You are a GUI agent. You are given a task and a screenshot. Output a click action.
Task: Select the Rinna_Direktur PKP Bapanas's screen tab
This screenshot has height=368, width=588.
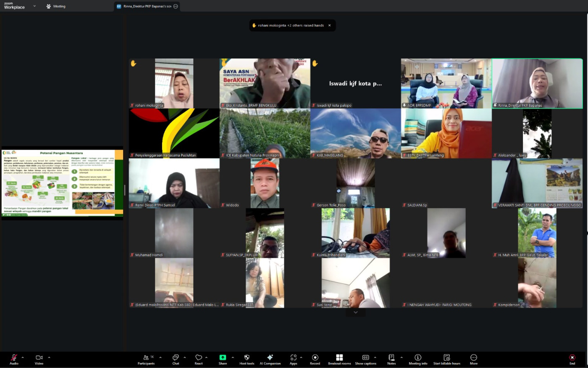click(144, 6)
